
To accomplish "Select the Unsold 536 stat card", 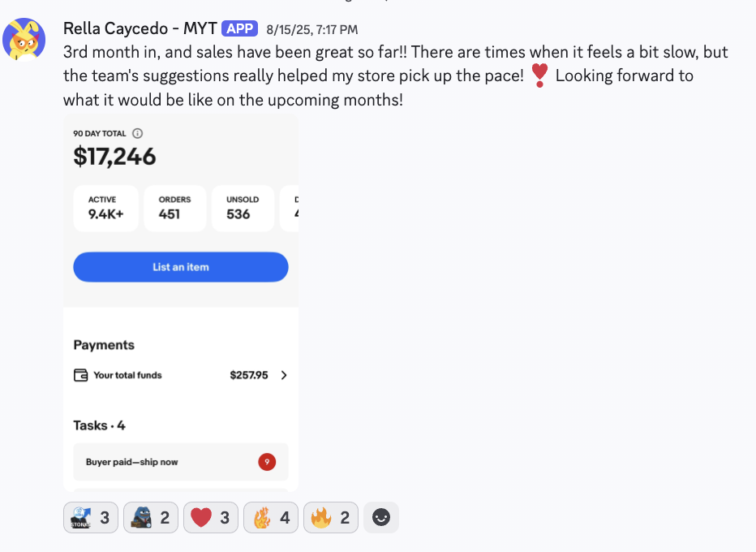I will [x=242, y=208].
